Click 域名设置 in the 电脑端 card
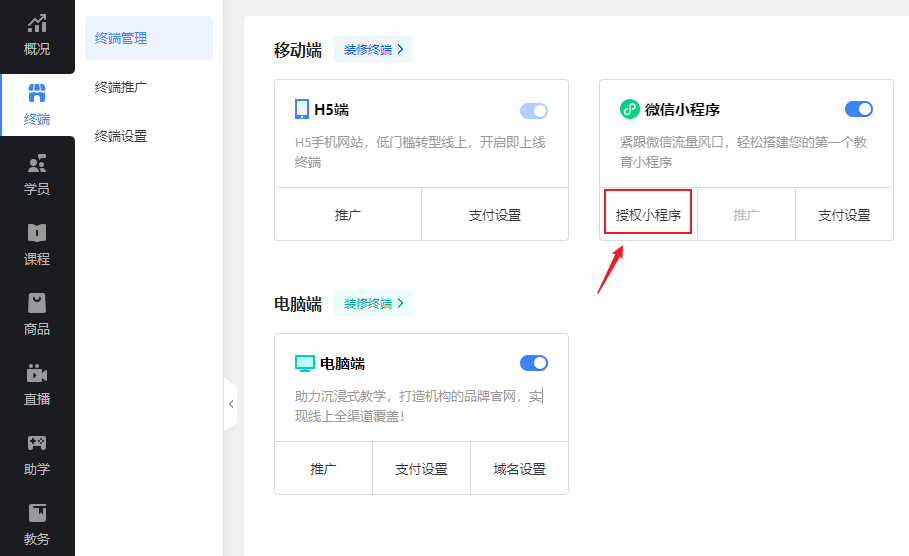This screenshot has width=909, height=556. tap(519, 469)
